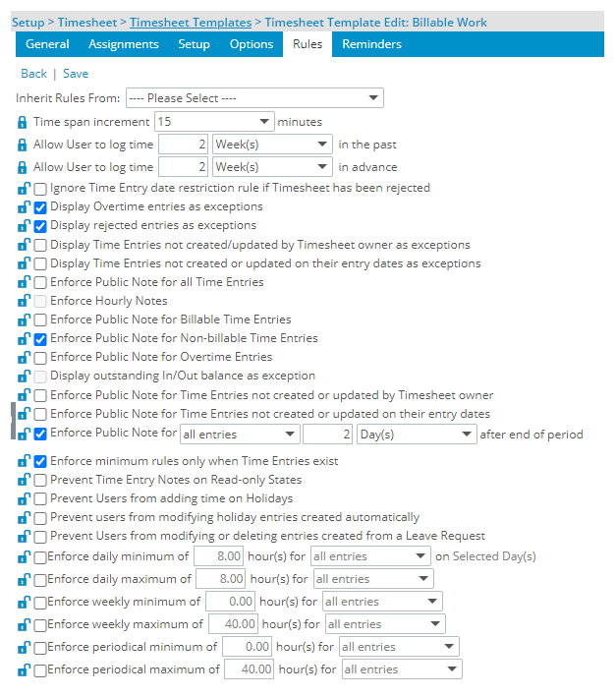This screenshot has width=616, height=697.
Task: Click lock icon for Prevent Time Entry Notes
Action: 24,480
